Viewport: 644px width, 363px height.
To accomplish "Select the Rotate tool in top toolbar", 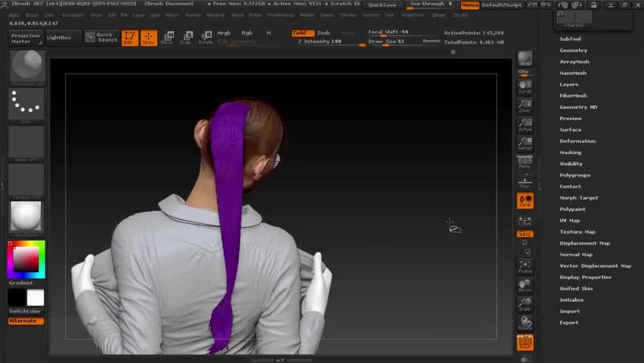I will tap(206, 37).
